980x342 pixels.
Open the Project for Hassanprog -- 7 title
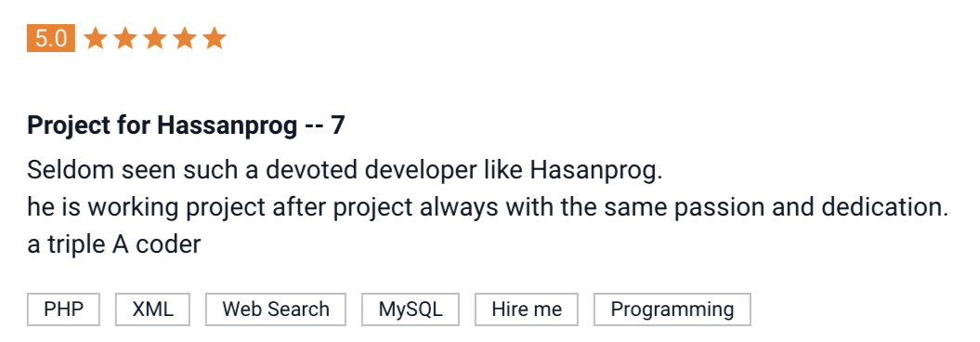pyautogui.click(x=186, y=125)
